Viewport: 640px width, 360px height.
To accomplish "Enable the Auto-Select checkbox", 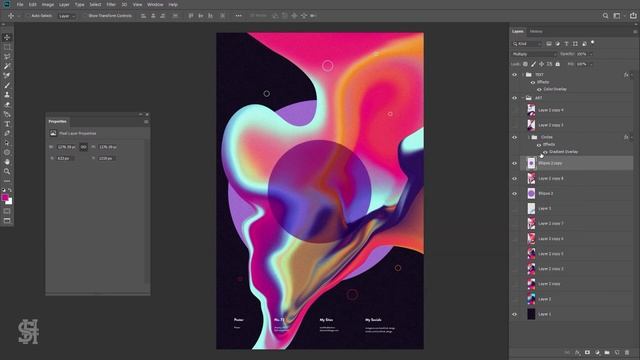I will [27, 16].
